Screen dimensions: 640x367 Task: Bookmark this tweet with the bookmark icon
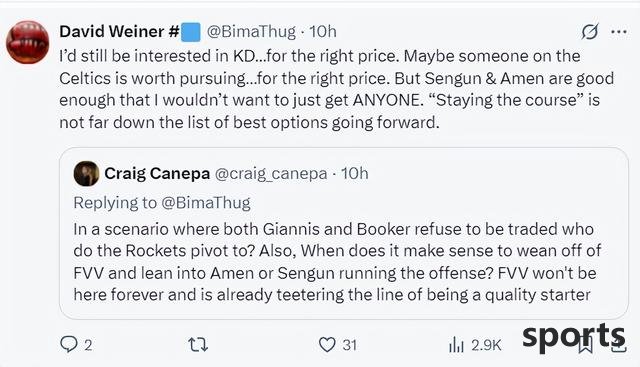point(586,345)
